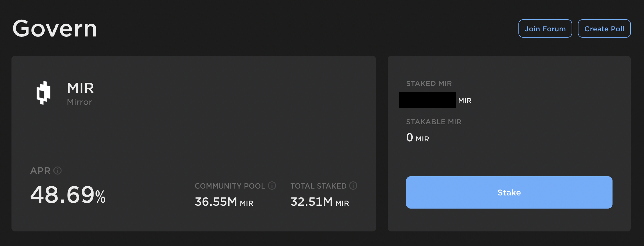644x246 pixels.
Task: Click the COMMUNITY POOL label
Action: (x=230, y=186)
